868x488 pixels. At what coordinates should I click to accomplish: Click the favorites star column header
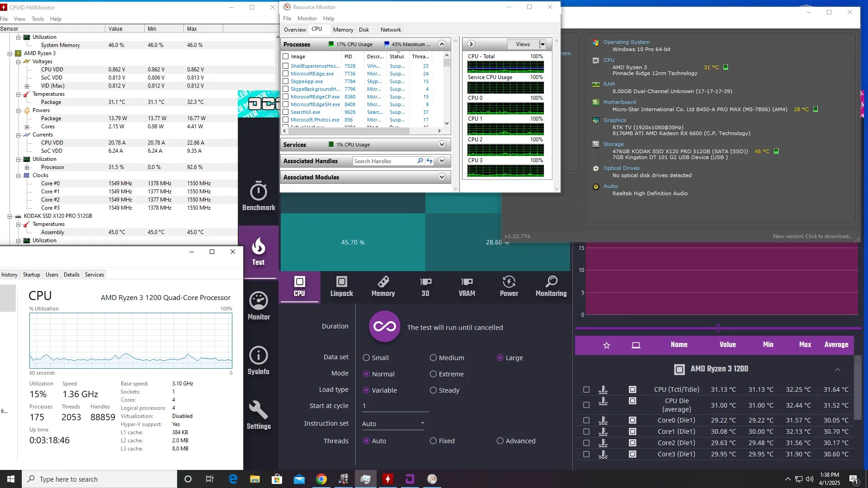click(607, 345)
